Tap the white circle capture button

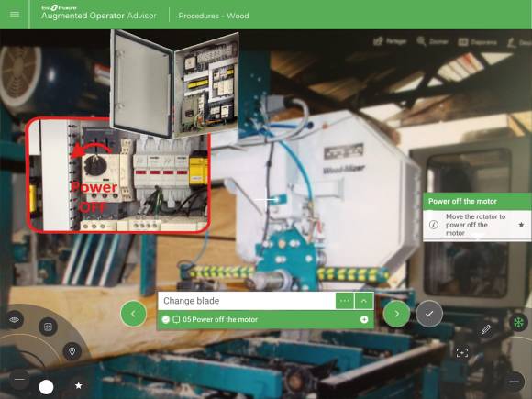tap(46, 387)
